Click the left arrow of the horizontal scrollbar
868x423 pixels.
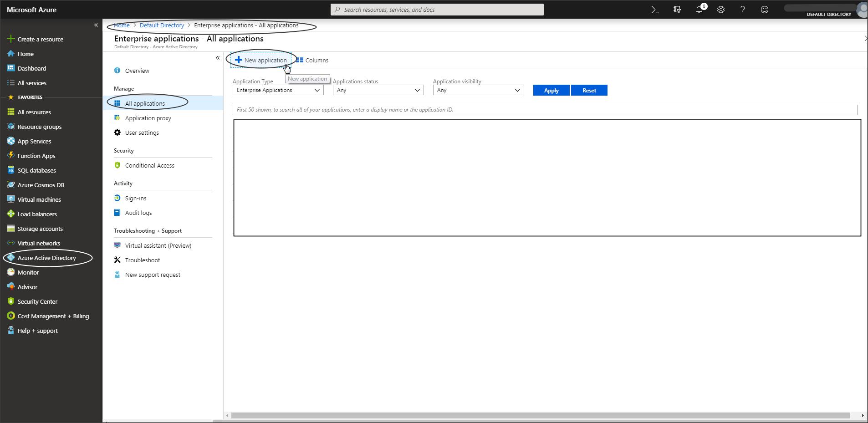[x=227, y=415]
